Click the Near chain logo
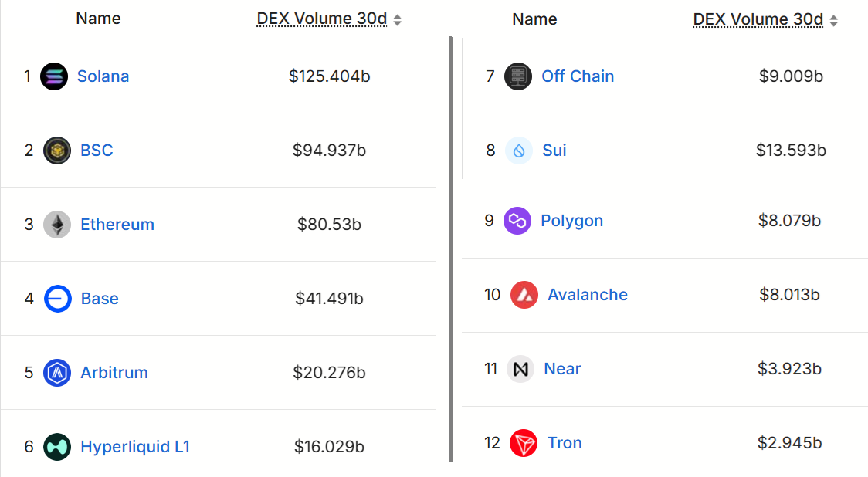This screenshot has width=868, height=477. click(x=520, y=368)
